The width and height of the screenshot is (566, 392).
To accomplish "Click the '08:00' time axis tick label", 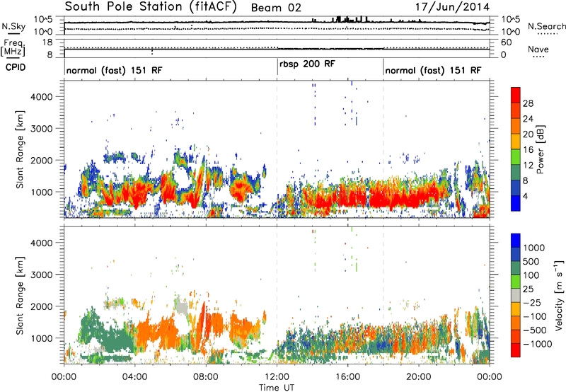I will coord(206,377).
